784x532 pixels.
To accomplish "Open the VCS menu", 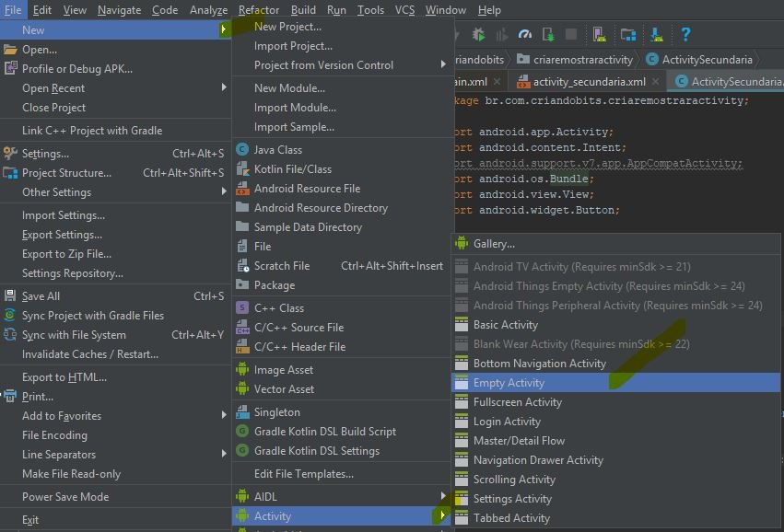I will pyautogui.click(x=404, y=10).
